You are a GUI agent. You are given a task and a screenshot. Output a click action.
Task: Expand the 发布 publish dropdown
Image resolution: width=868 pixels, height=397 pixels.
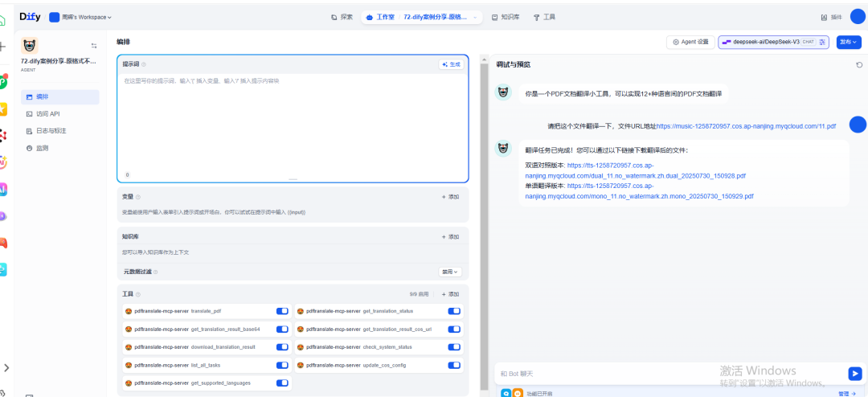click(849, 42)
